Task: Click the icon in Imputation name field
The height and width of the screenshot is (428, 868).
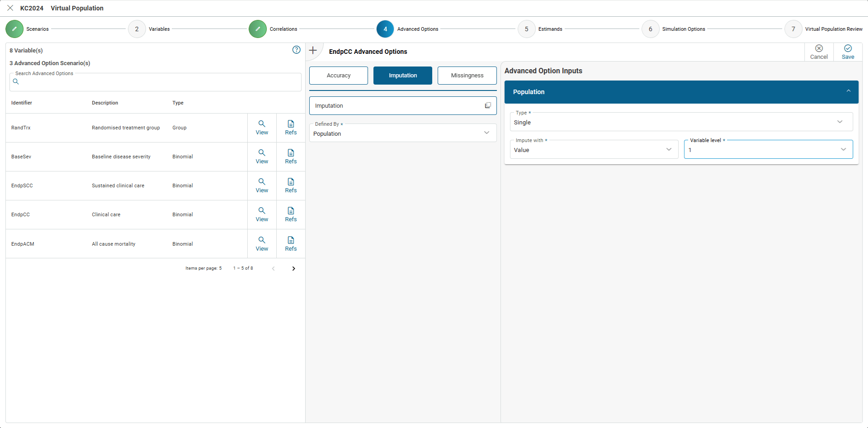Action: coord(488,105)
